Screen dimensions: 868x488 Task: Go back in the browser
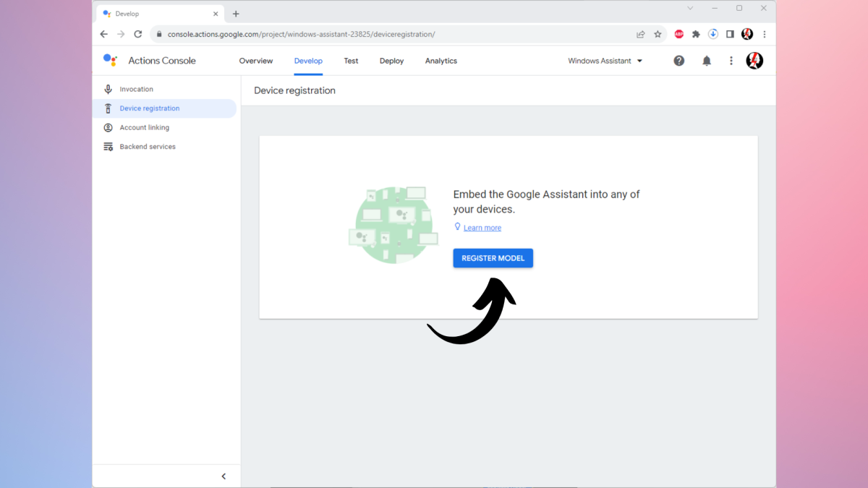(x=103, y=34)
